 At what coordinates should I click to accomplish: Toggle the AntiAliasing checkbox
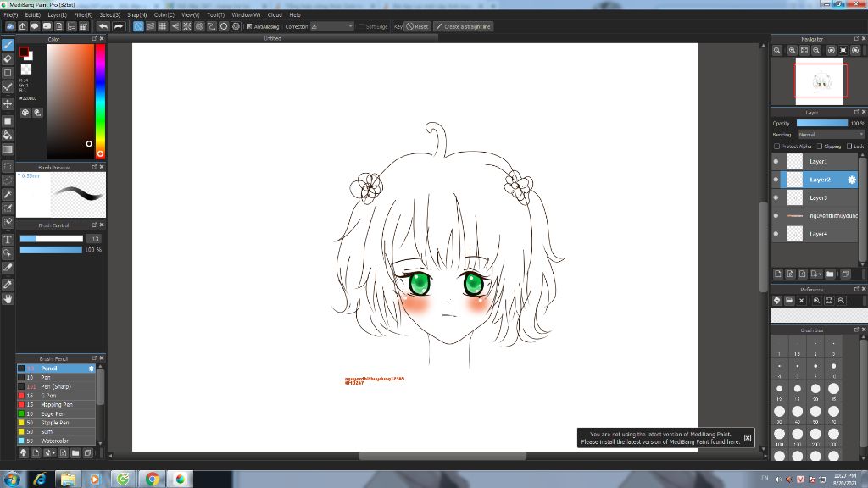pyautogui.click(x=249, y=26)
